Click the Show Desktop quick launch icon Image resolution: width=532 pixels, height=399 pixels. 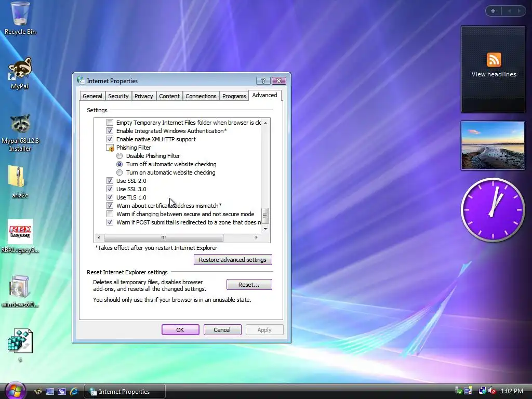(x=50, y=392)
